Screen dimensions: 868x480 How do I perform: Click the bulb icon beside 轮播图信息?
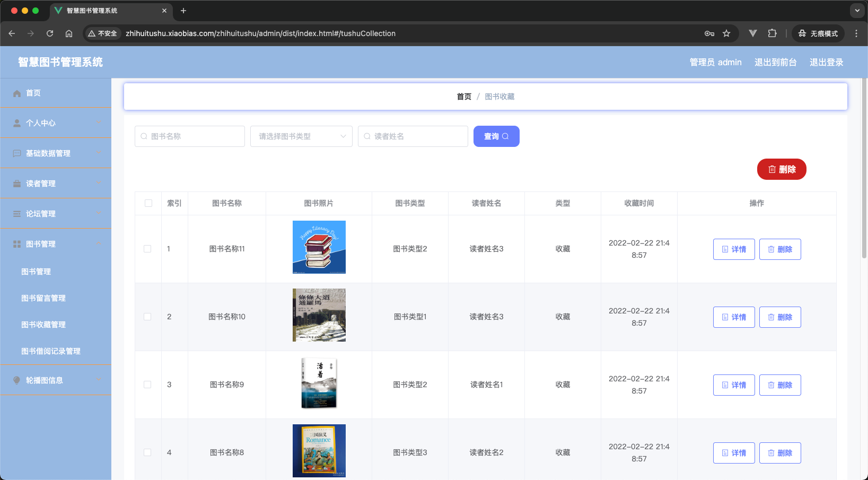click(x=17, y=380)
